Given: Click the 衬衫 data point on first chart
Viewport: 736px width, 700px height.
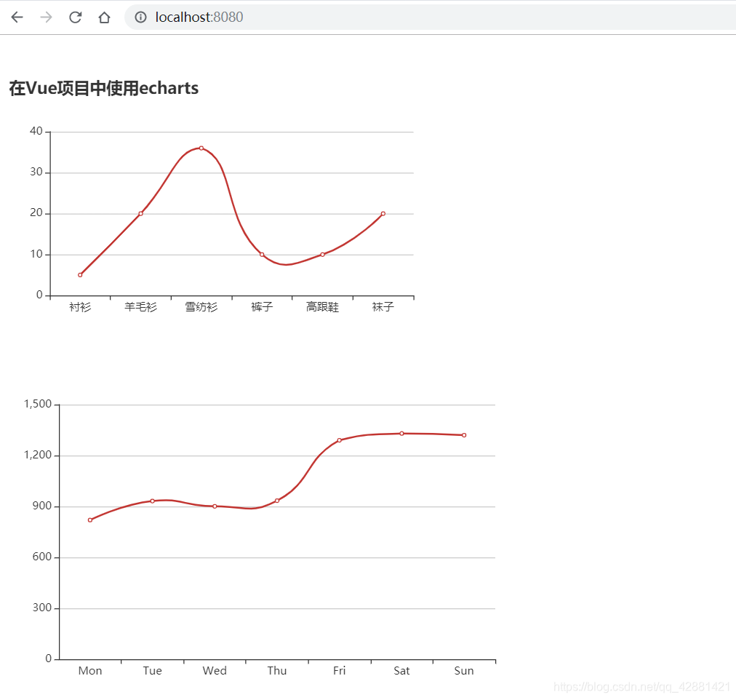Looking at the screenshot, I should (x=80, y=275).
